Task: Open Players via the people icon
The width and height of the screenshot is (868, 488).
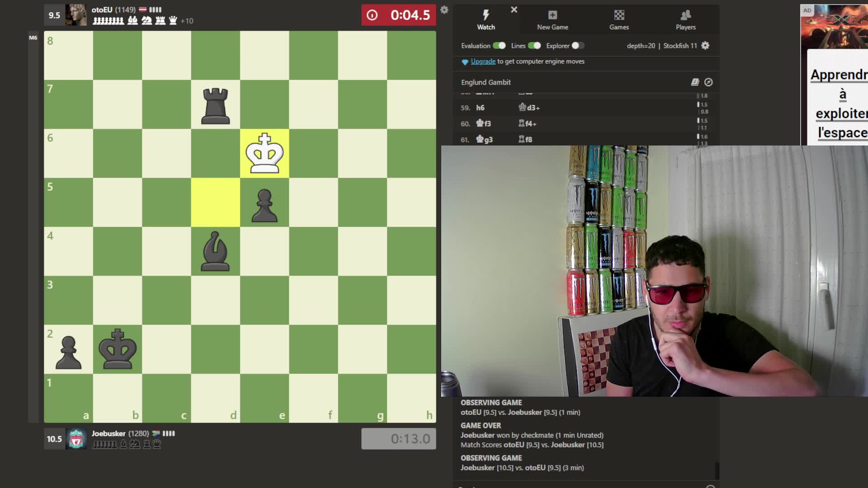Action: coord(685,14)
